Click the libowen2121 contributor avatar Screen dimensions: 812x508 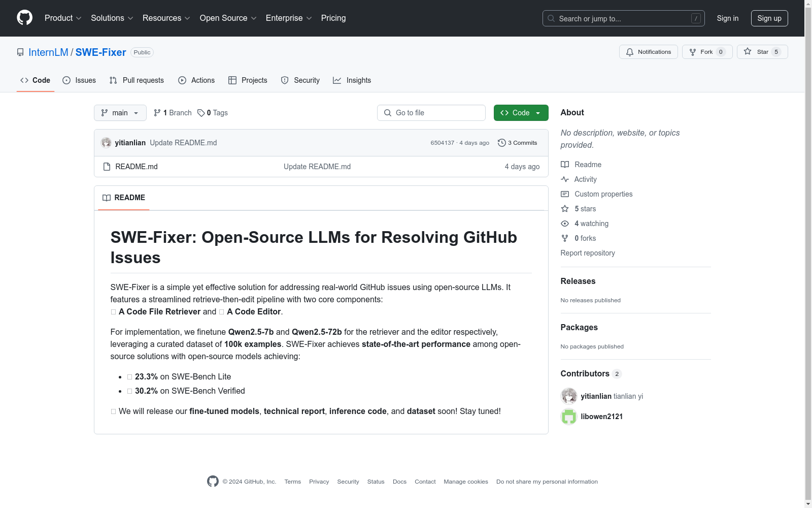pos(569,417)
